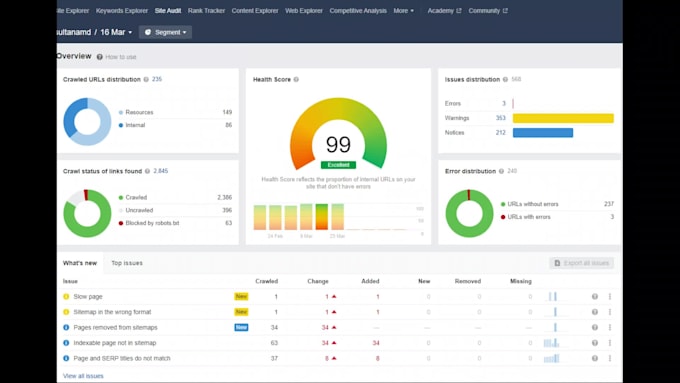
Task: Click the Health Score gauge showing 99
Action: [x=338, y=134]
